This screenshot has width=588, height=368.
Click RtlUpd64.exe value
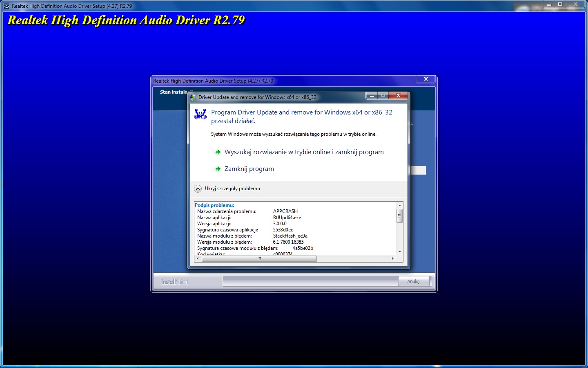(x=287, y=218)
